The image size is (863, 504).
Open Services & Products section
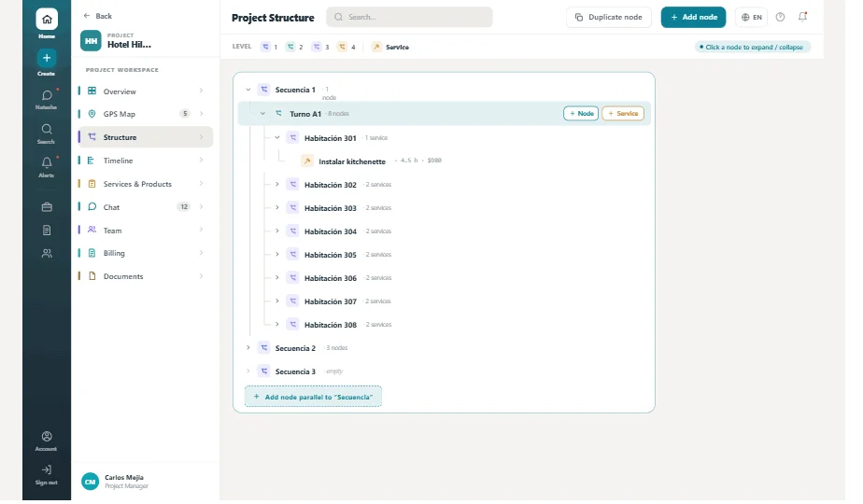(x=146, y=184)
